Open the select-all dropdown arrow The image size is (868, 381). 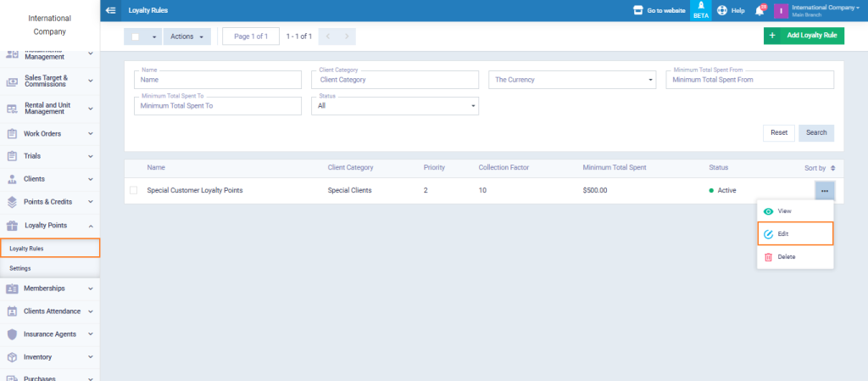(x=154, y=37)
